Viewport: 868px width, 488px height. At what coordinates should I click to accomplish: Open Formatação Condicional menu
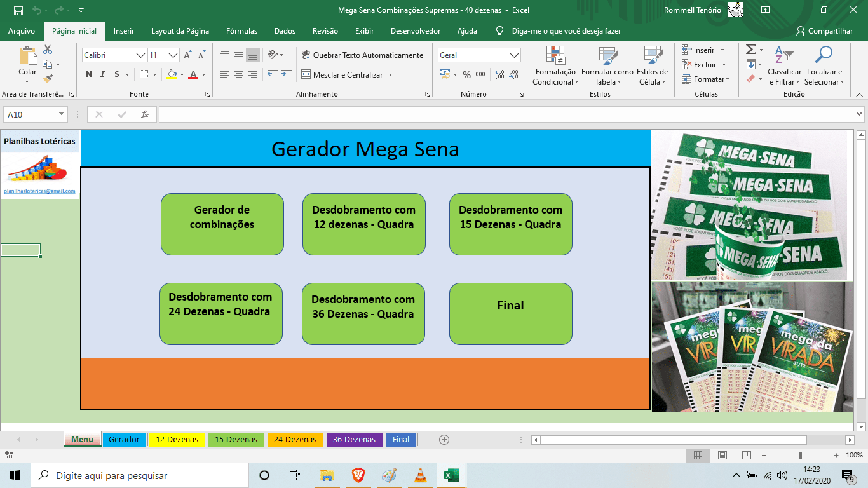[555, 65]
